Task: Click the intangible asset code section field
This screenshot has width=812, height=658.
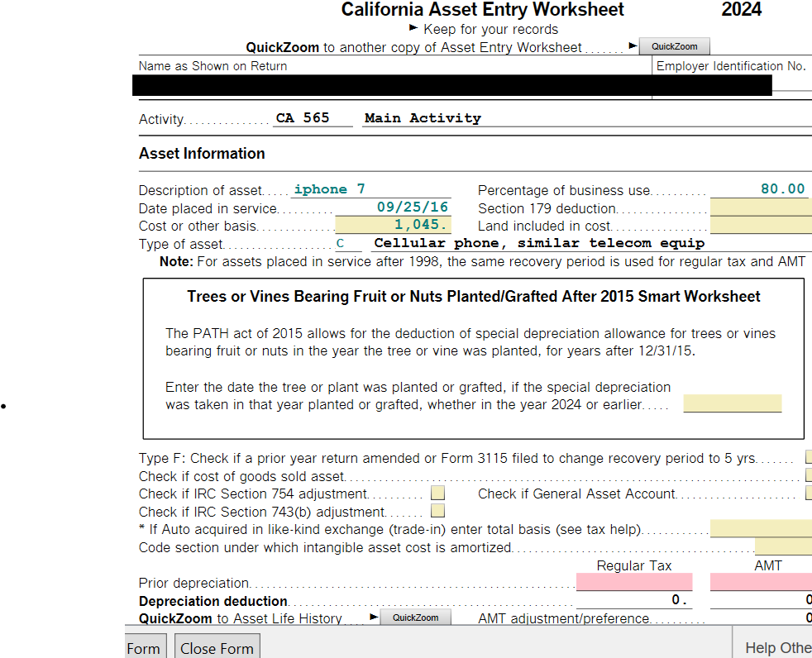Action: pyautogui.click(x=782, y=547)
